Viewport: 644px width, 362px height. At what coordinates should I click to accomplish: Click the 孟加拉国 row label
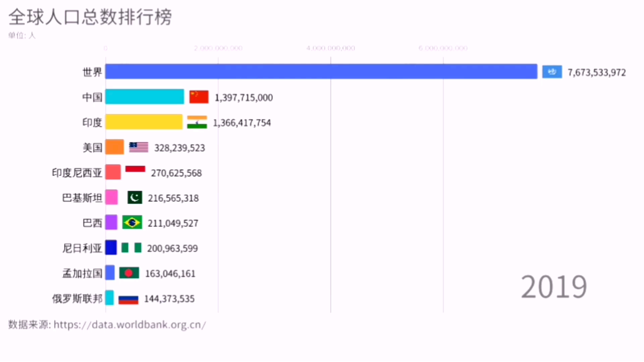coord(82,273)
